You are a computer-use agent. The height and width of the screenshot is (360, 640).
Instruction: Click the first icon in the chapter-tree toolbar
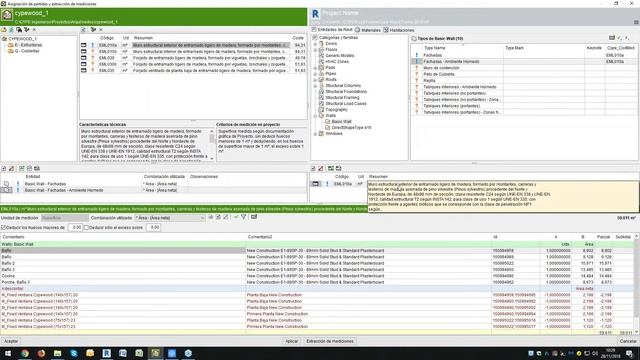(x=4, y=30)
